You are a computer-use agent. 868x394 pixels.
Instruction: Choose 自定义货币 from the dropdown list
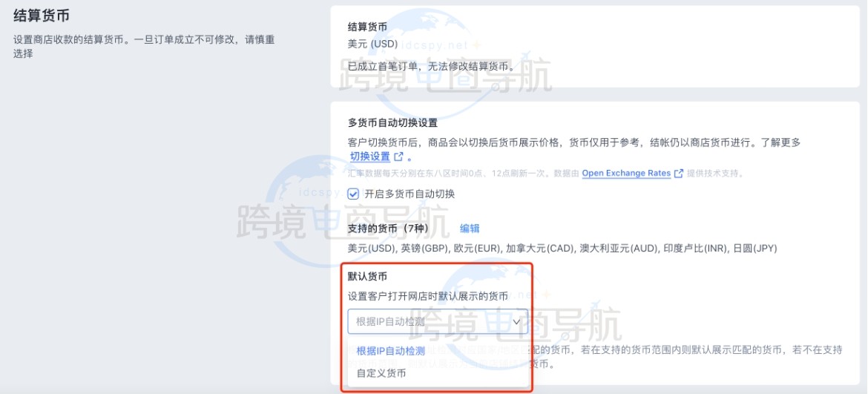(x=381, y=373)
